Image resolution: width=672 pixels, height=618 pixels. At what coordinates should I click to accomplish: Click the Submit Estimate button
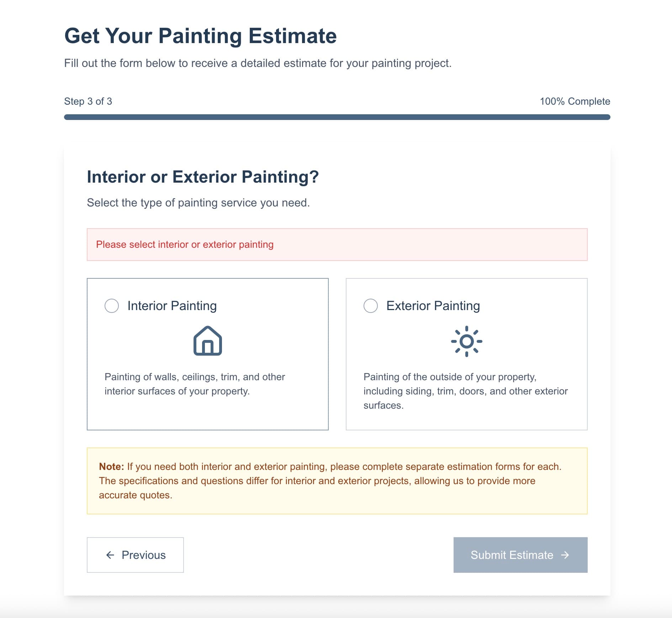click(520, 555)
